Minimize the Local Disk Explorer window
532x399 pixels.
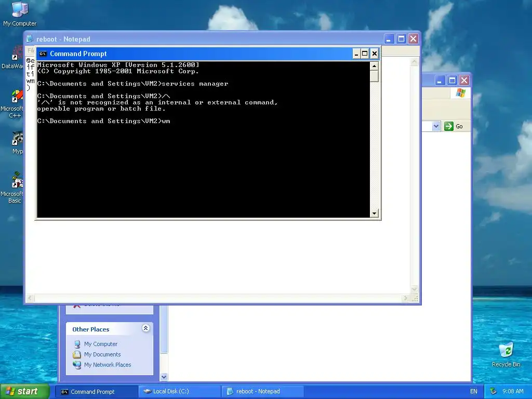tap(440, 81)
